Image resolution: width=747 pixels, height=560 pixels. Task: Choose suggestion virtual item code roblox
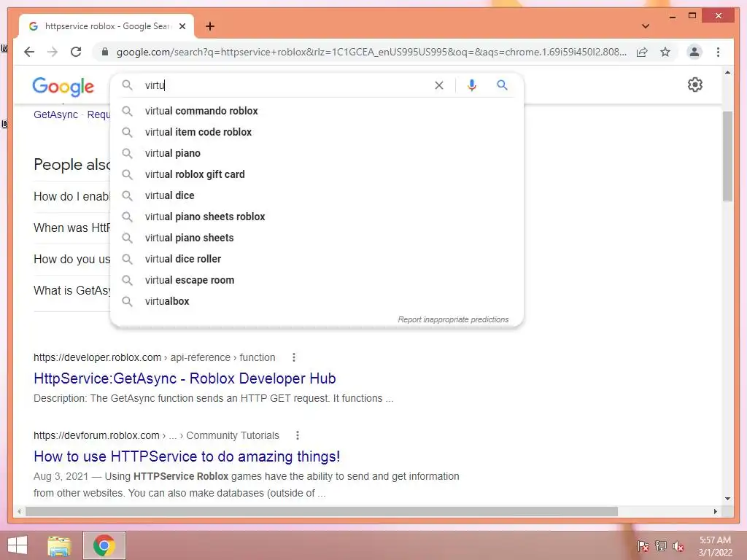pos(317,132)
